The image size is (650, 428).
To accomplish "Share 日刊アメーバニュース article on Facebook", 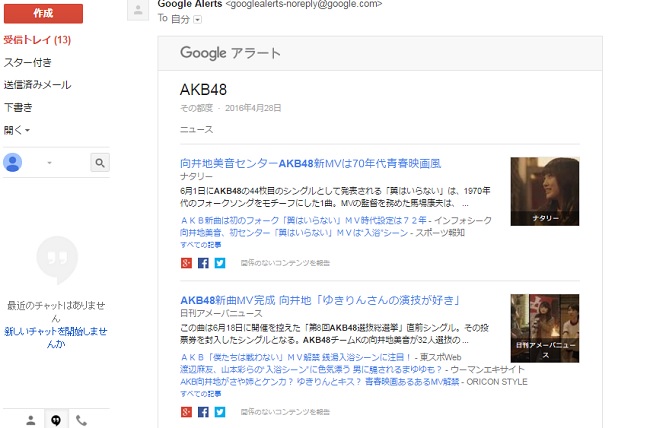I will coord(203,412).
